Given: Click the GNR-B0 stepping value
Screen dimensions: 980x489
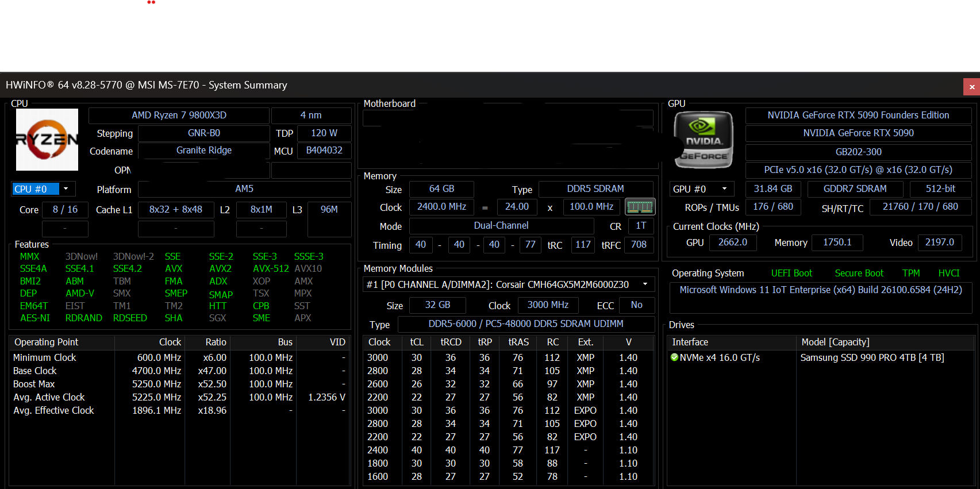Looking at the screenshot, I should (203, 133).
